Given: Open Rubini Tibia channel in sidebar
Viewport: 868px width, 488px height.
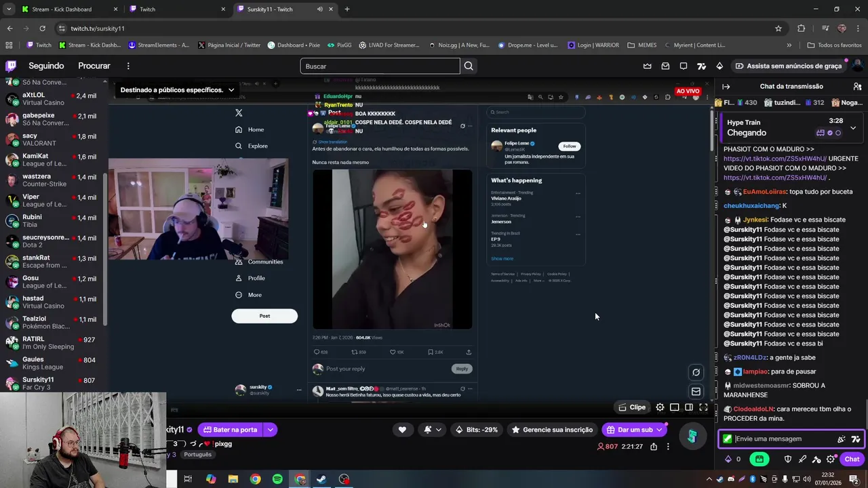Looking at the screenshot, I should click(x=53, y=221).
